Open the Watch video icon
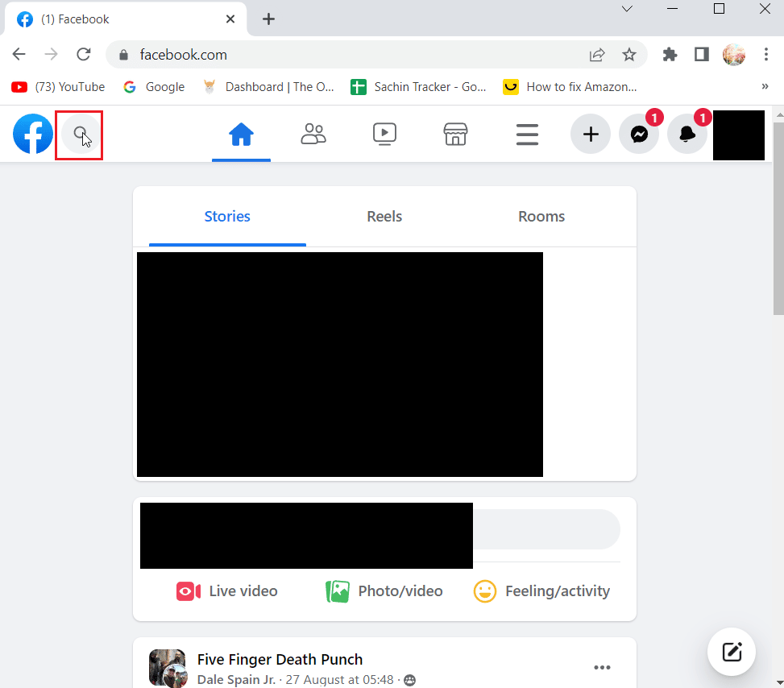The height and width of the screenshot is (688, 784). click(384, 134)
